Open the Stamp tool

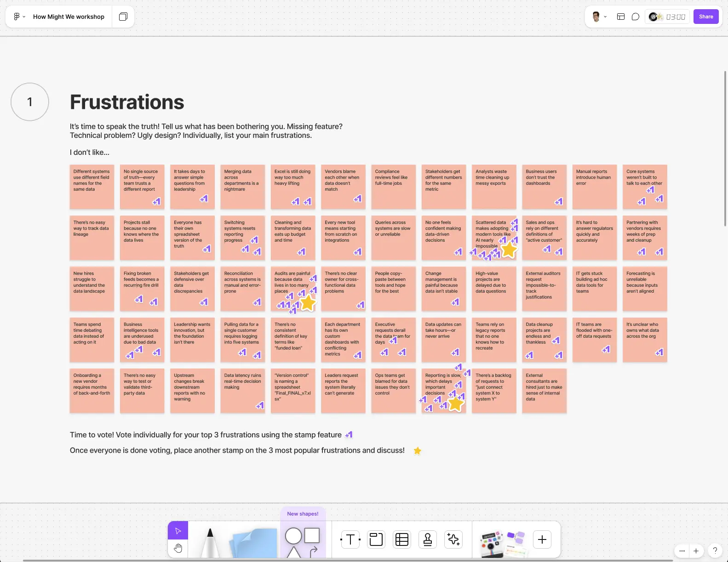pos(428,539)
